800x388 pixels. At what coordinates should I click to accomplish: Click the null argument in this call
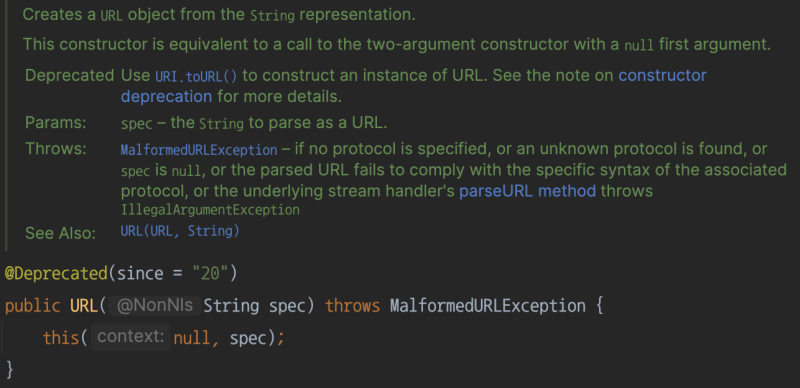point(192,337)
